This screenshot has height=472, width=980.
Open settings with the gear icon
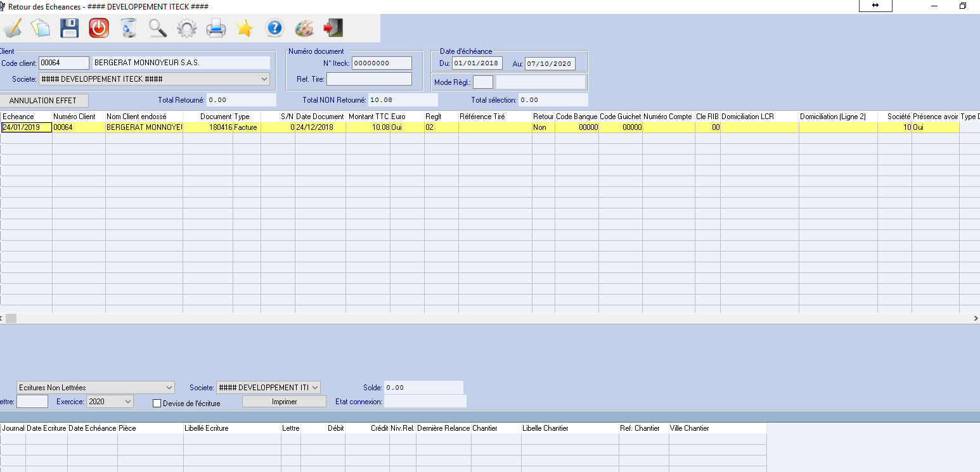click(186, 28)
